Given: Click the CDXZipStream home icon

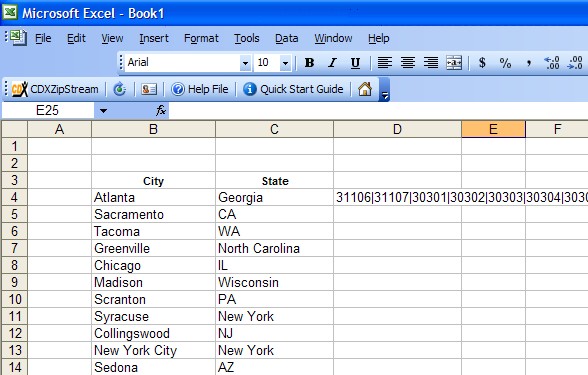Looking at the screenshot, I should click(x=365, y=89).
